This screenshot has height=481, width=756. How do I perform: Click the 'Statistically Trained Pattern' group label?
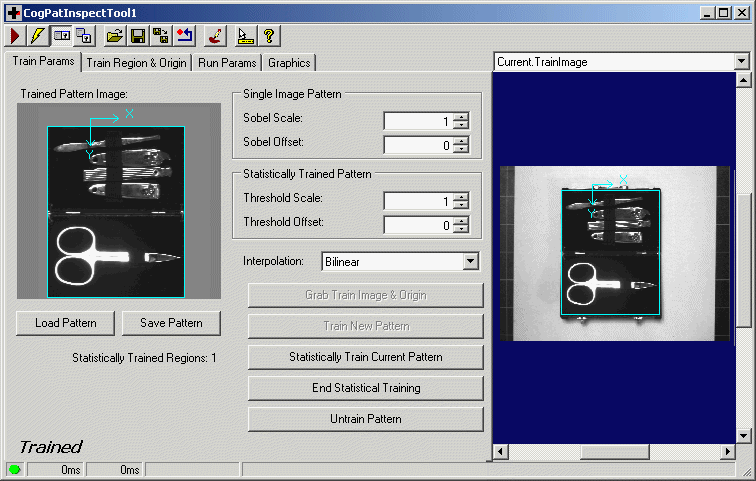[307, 174]
